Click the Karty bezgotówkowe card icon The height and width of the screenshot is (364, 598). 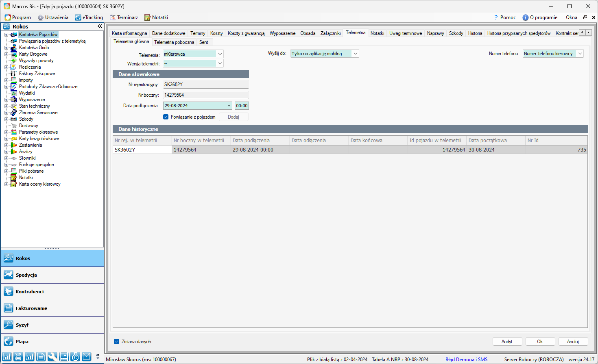click(14, 139)
